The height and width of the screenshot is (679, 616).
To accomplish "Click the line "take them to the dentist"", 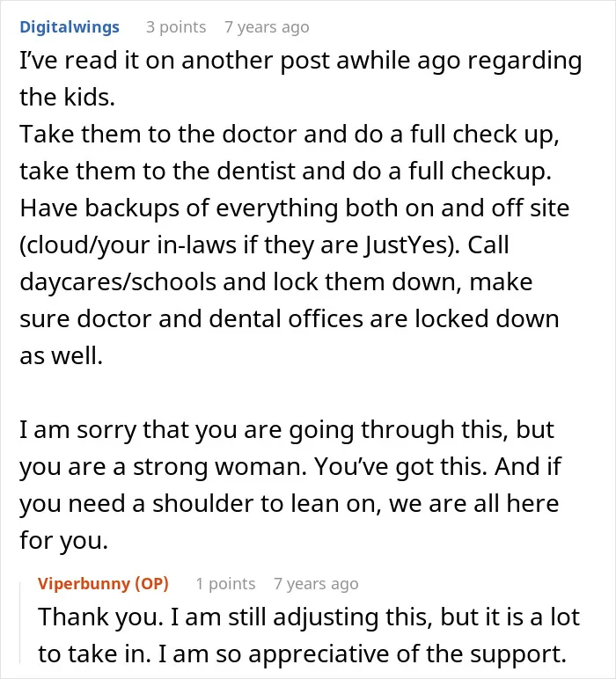I will click(285, 172).
